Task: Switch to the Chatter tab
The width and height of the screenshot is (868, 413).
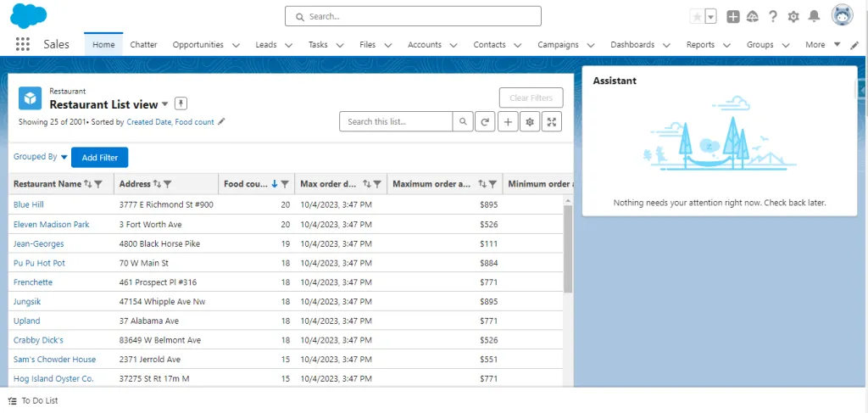Action: tap(143, 45)
